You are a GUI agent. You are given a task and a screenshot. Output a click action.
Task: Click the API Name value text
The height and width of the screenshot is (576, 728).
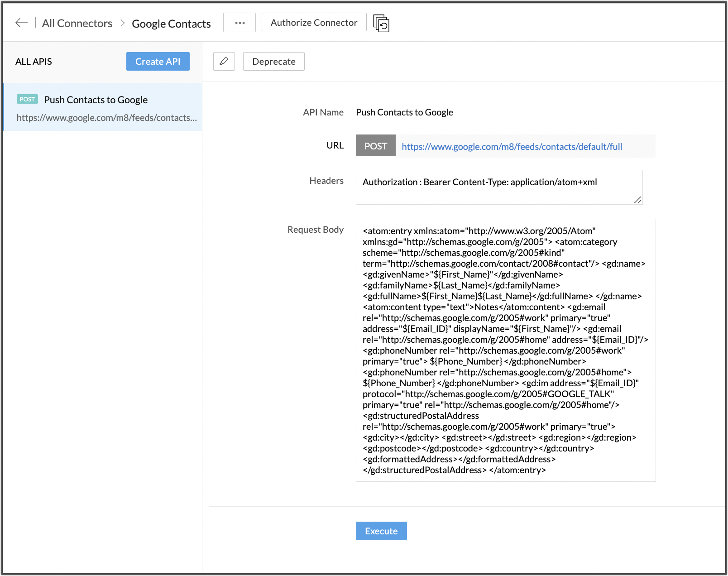(x=405, y=112)
